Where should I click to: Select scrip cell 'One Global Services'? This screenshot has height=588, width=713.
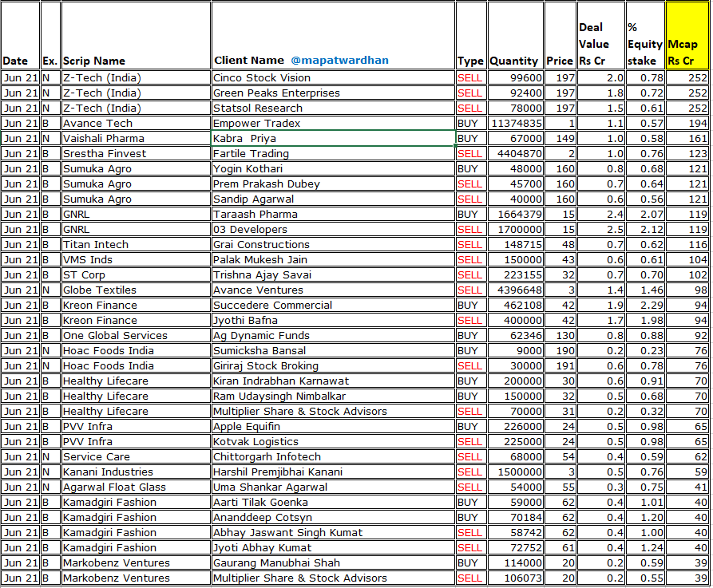tap(136, 335)
